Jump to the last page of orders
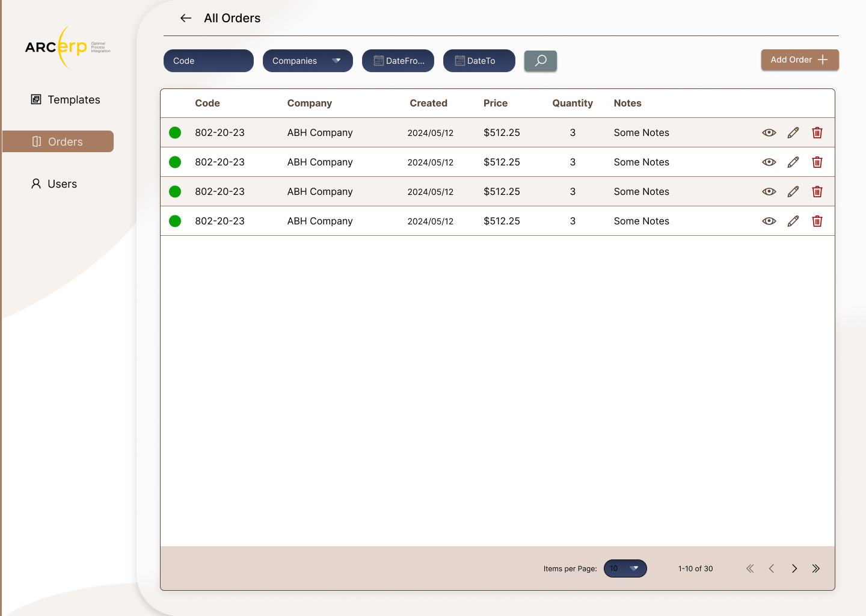Viewport: 866px width, 616px height. (x=816, y=568)
